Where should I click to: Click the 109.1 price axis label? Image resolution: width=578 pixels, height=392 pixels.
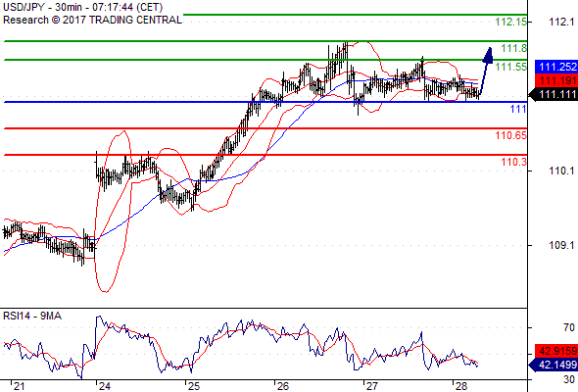(561, 245)
